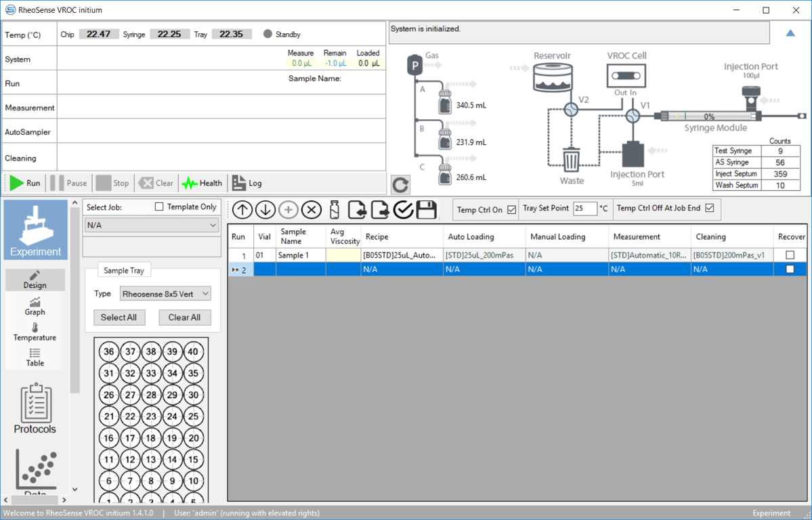Click the move row down arrow icon
Viewport: 812px width, 520px height.
(x=265, y=210)
